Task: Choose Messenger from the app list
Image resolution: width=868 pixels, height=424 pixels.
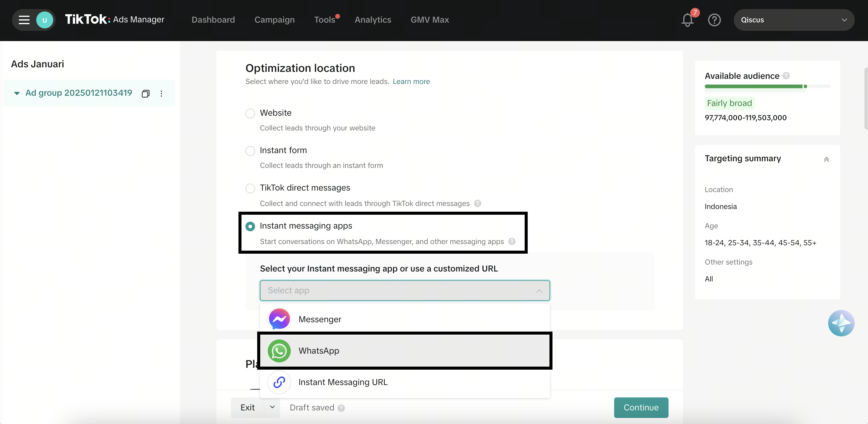Action: click(405, 319)
